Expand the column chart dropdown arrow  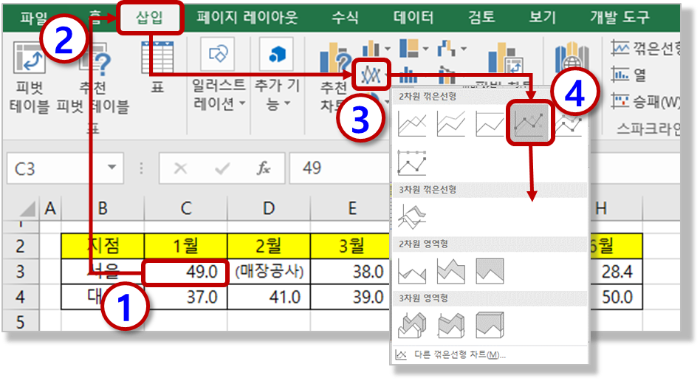[x=387, y=49]
